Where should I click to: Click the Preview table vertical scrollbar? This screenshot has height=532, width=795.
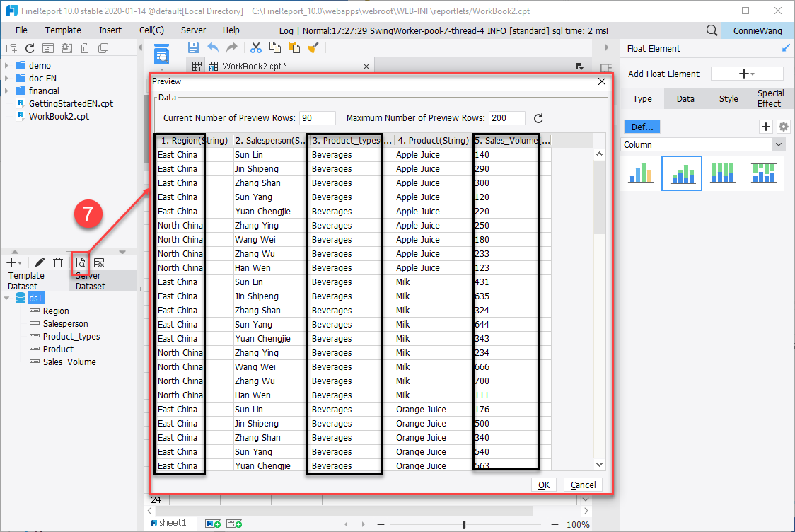[x=599, y=309]
